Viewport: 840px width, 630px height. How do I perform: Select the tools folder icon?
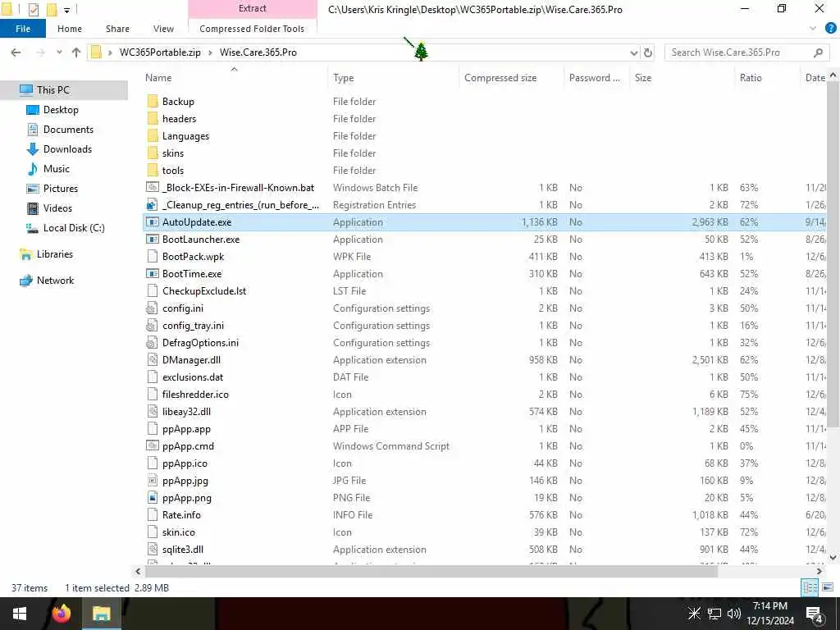[153, 170]
